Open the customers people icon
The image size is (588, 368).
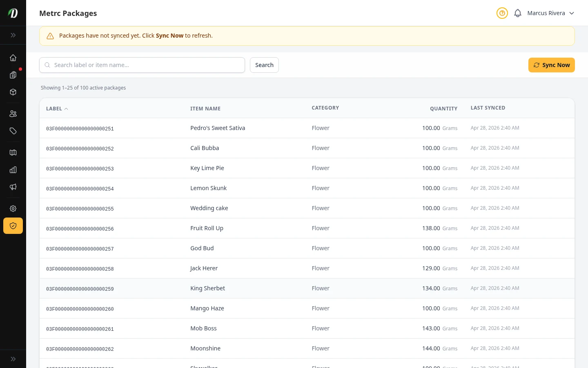pos(13,114)
